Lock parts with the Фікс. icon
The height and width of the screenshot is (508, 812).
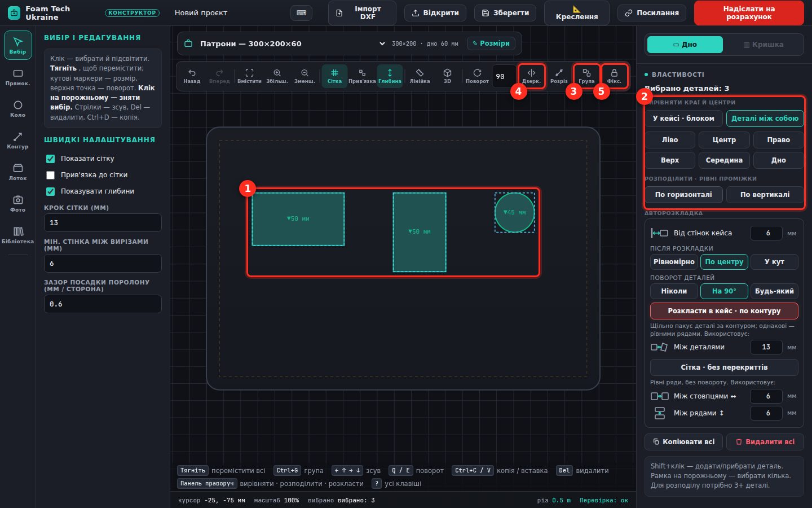614,76
